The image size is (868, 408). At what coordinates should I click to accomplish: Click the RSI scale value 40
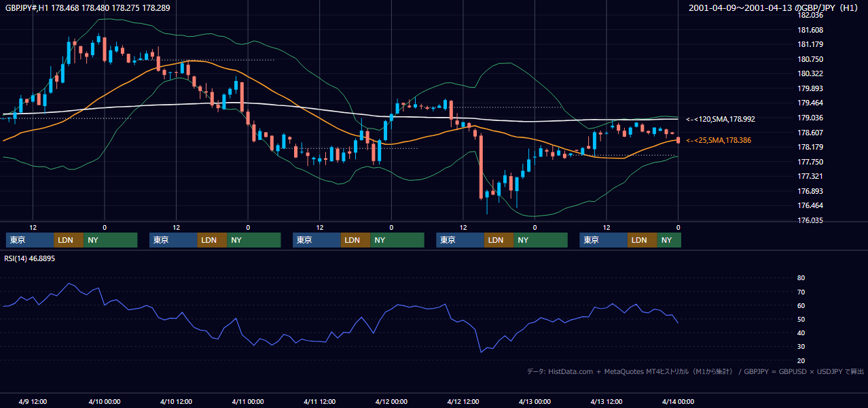click(x=801, y=333)
